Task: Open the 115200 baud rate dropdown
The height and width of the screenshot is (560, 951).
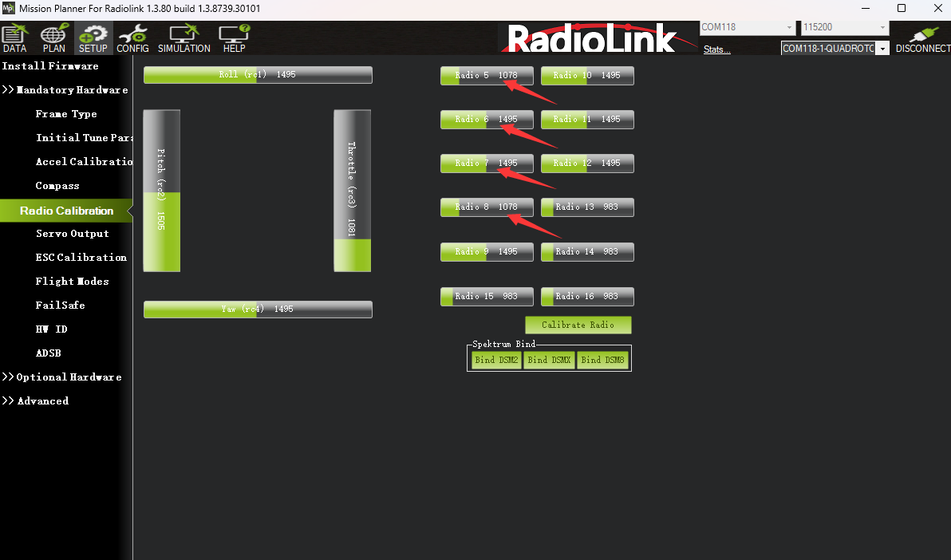Action: (845, 28)
